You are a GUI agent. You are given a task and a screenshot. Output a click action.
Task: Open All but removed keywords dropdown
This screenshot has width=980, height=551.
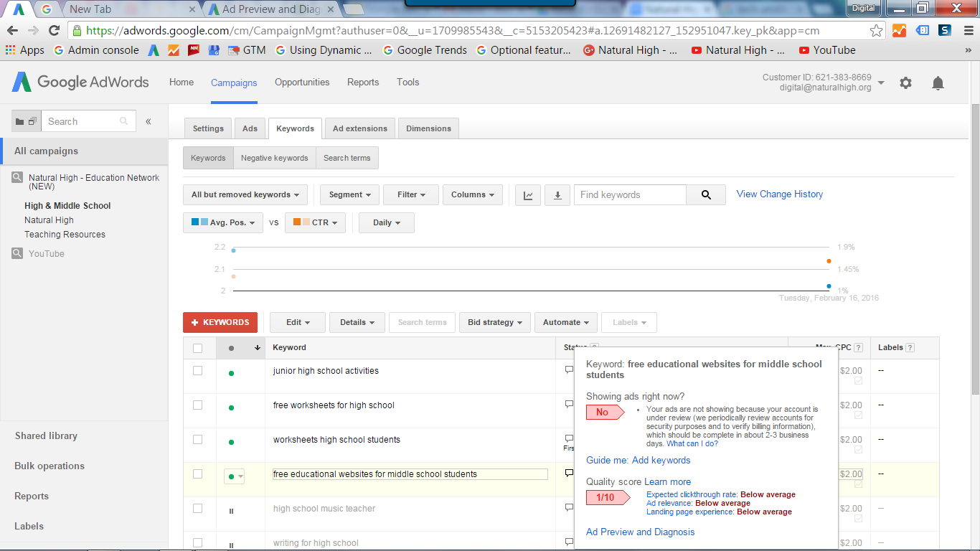[x=245, y=194]
